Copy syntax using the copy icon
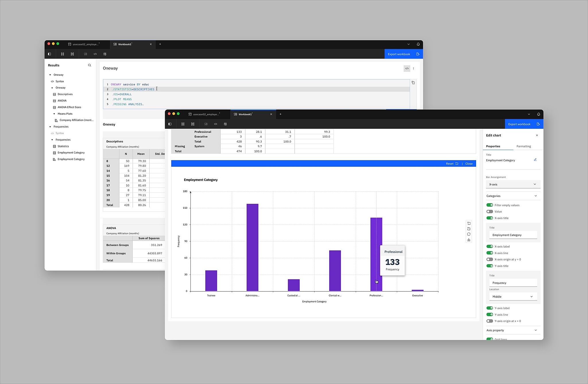The height and width of the screenshot is (384, 588). [413, 83]
